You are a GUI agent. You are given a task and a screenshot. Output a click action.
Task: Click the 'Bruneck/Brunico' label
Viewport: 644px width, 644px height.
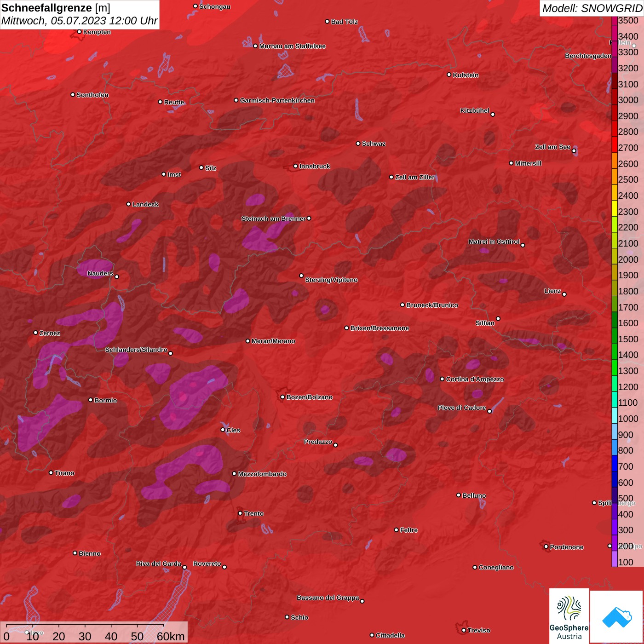click(432, 305)
